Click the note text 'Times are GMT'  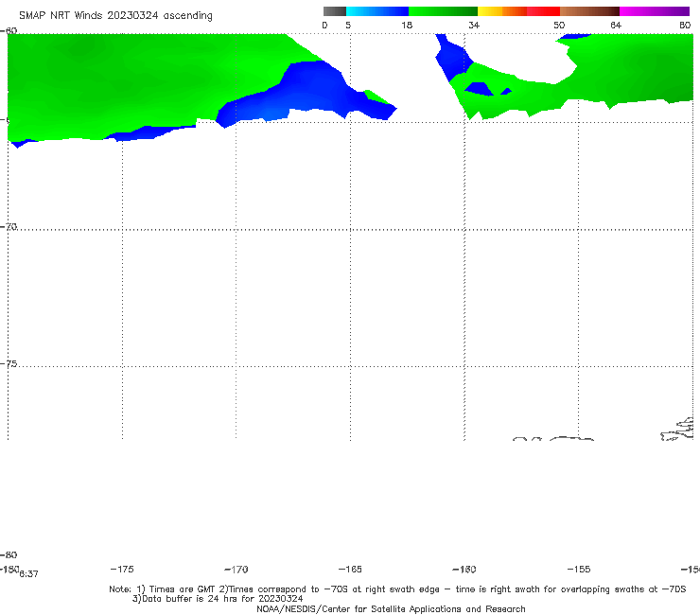pos(183,589)
